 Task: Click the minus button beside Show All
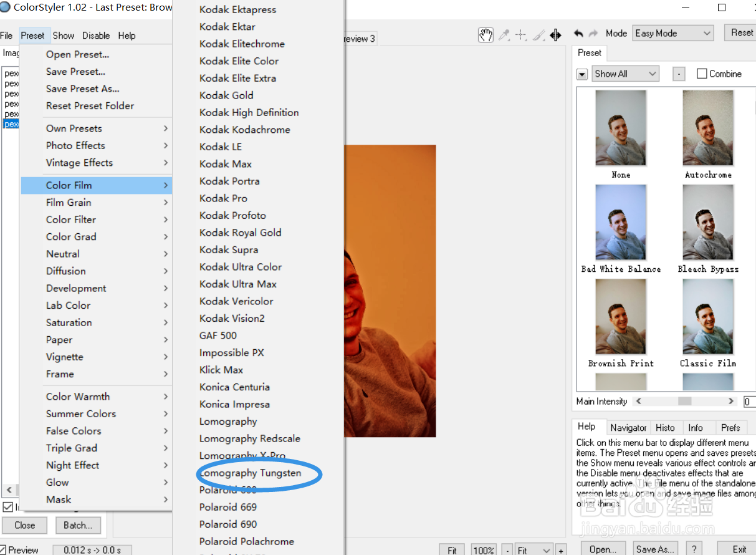[679, 74]
